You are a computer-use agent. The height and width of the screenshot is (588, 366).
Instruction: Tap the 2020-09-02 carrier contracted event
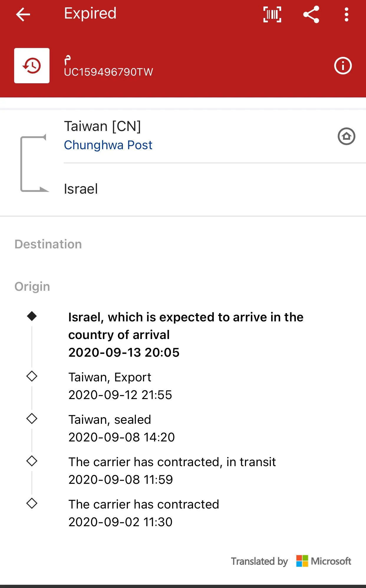tap(144, 513)
